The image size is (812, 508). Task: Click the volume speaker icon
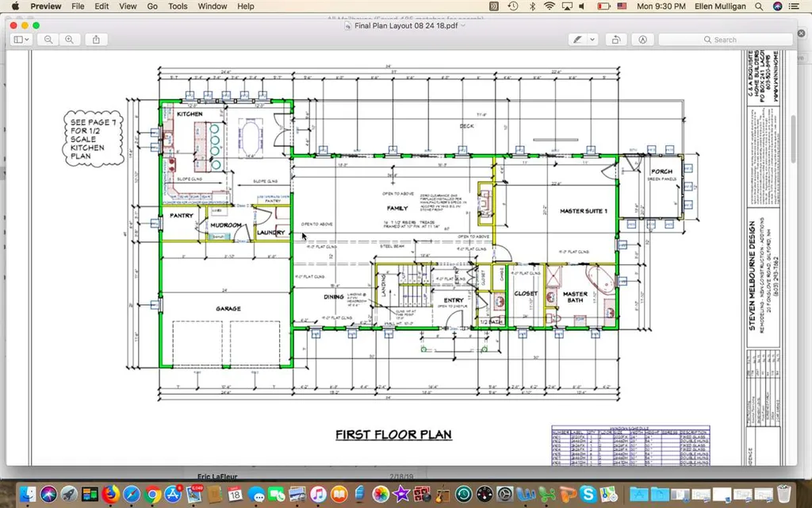[x=582, y=6]
